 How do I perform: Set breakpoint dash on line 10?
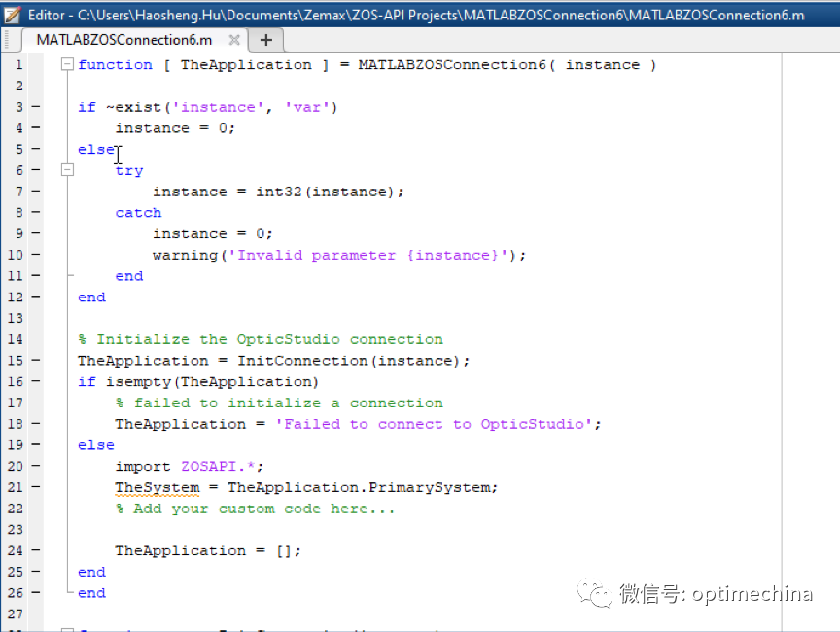pyautogui.click(x=35, y=254)
